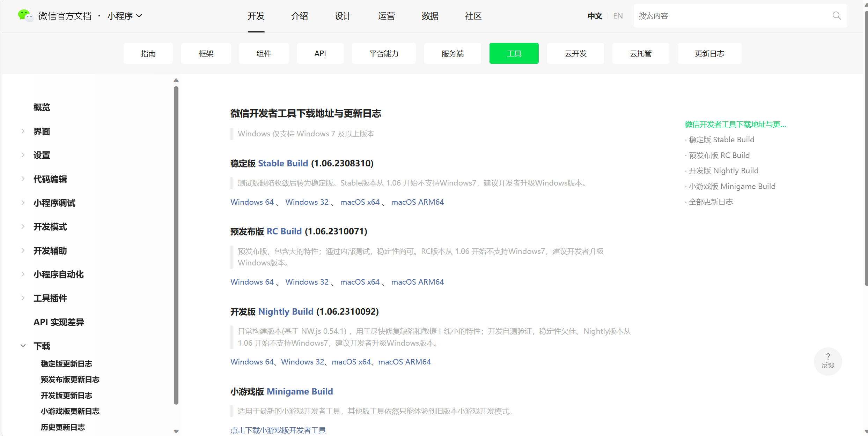Download Nightly Build macOS ARM64
Viewport: 868px width, 436px height.
pos(404,362)
